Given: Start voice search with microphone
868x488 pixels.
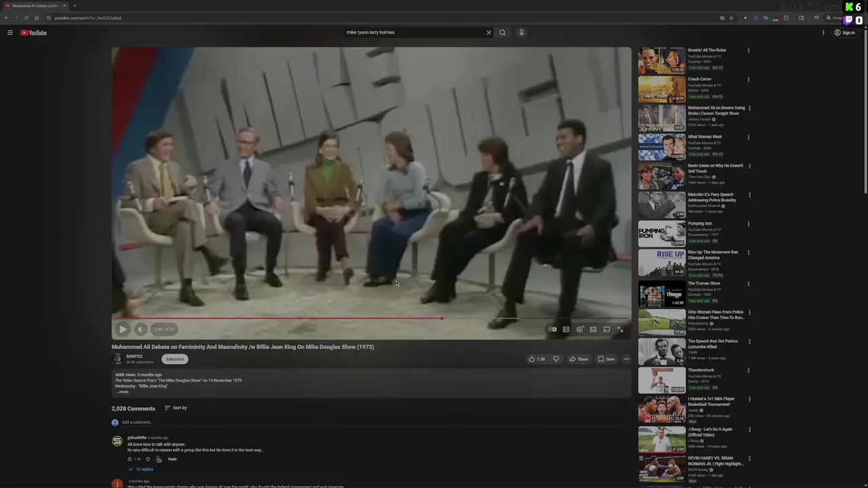Looking at the screenshot, I should (521, 33).
